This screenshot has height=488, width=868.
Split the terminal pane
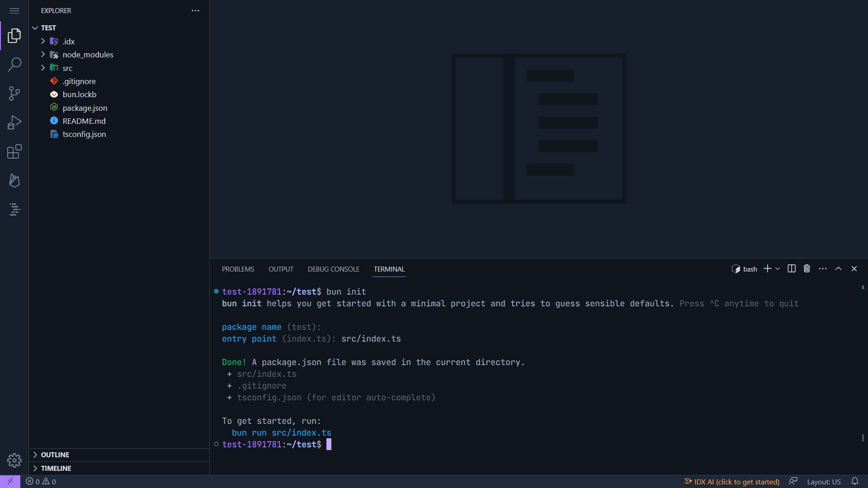coord(792,269)
